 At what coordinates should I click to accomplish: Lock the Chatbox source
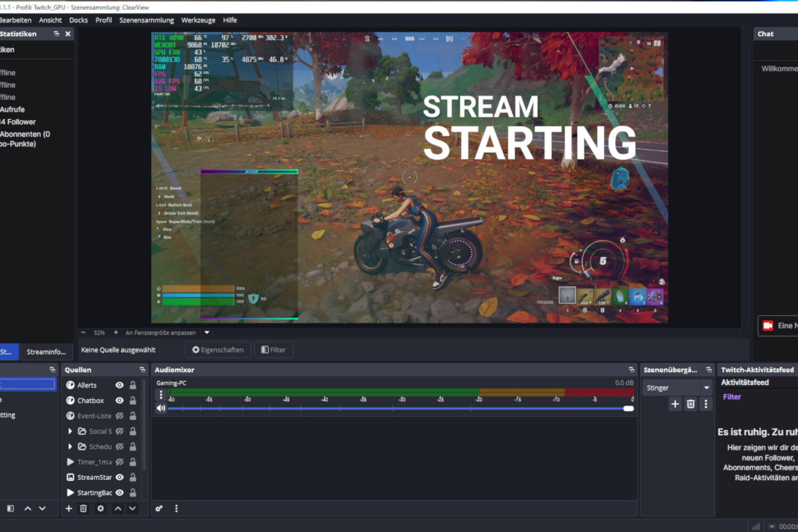click(x=133, y=401)
